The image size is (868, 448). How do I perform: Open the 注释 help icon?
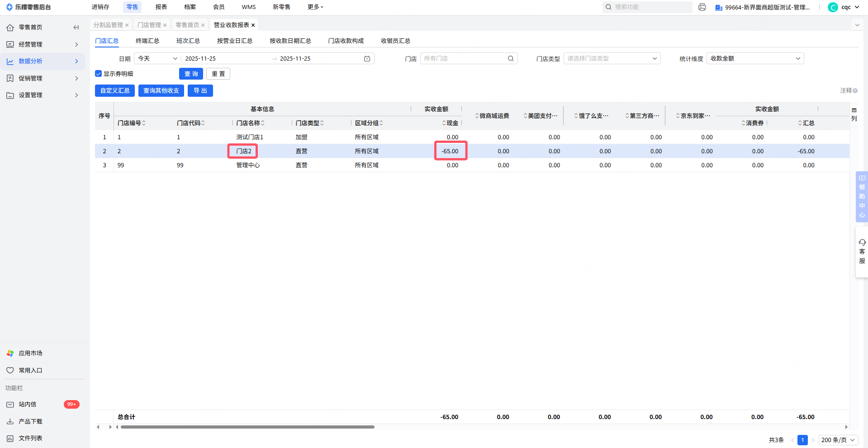point(855,91)
